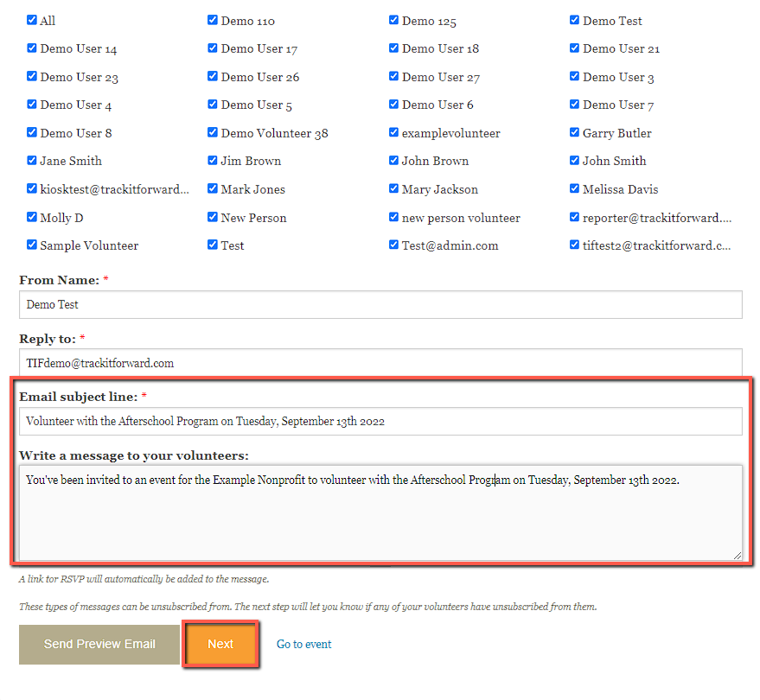Viewport: 760px width, 700px height.
Task: Toggle Demo User 17 checkbox
Action: tap(213, 48)
